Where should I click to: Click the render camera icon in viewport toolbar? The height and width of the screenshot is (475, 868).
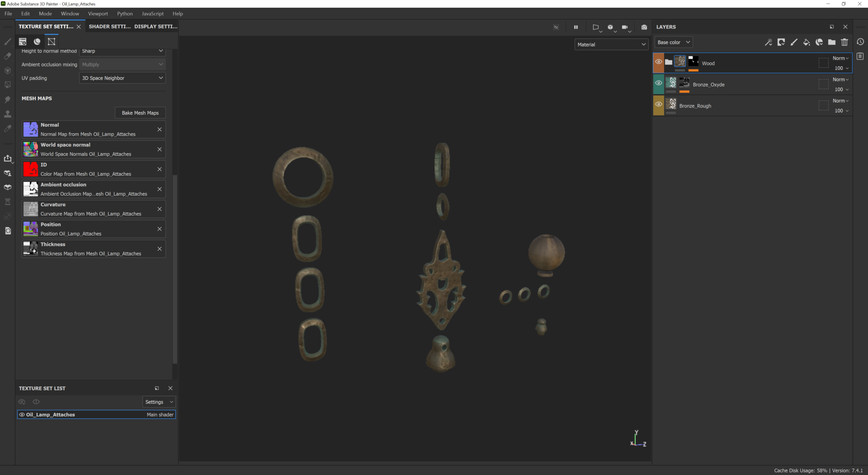click(644, 27)
